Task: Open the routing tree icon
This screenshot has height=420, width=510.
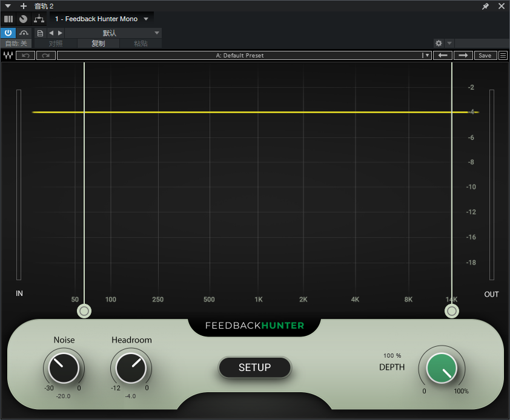Action: coord(39,19)
